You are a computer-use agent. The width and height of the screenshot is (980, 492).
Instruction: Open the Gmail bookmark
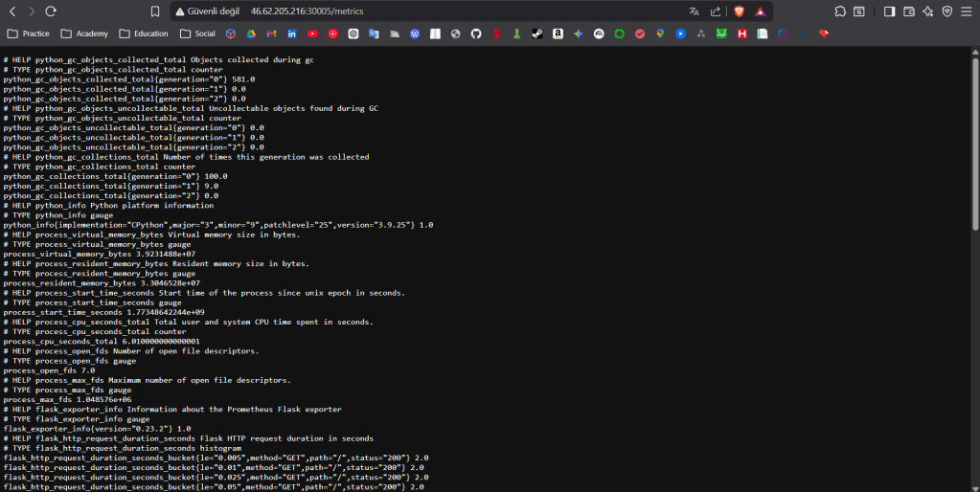(271, 34)
